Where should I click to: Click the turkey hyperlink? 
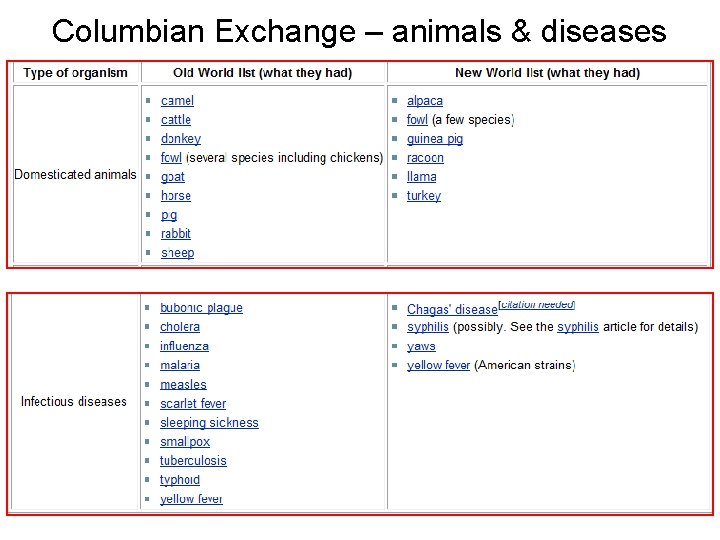(424, 196)
